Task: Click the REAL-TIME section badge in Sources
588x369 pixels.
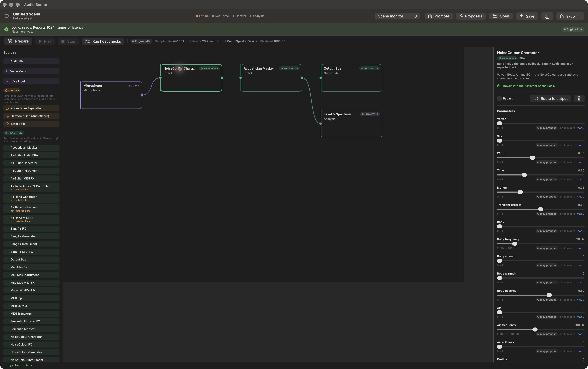Action: pos(14,133)
